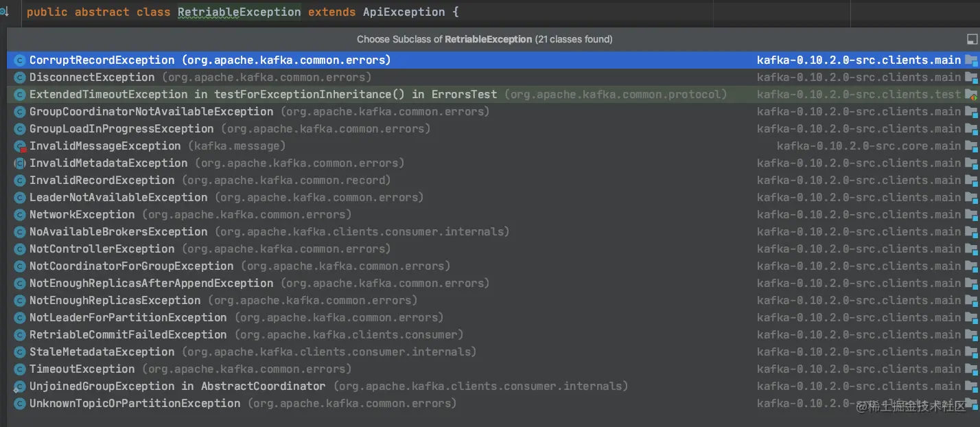The width and height of the screenshot is (980, 427).
Task: Choose NetworkException in the subclass list
Action: [x=82, y=215]
